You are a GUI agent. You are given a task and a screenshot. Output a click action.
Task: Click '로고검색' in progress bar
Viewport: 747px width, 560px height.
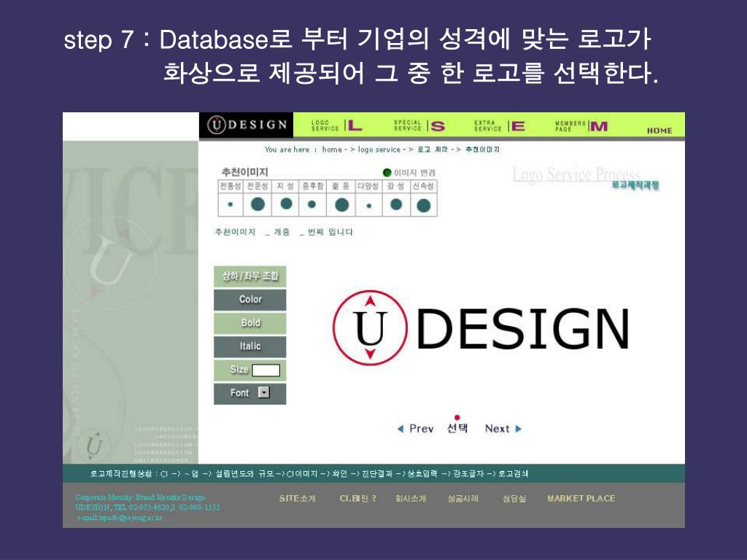tap(513, 474)
